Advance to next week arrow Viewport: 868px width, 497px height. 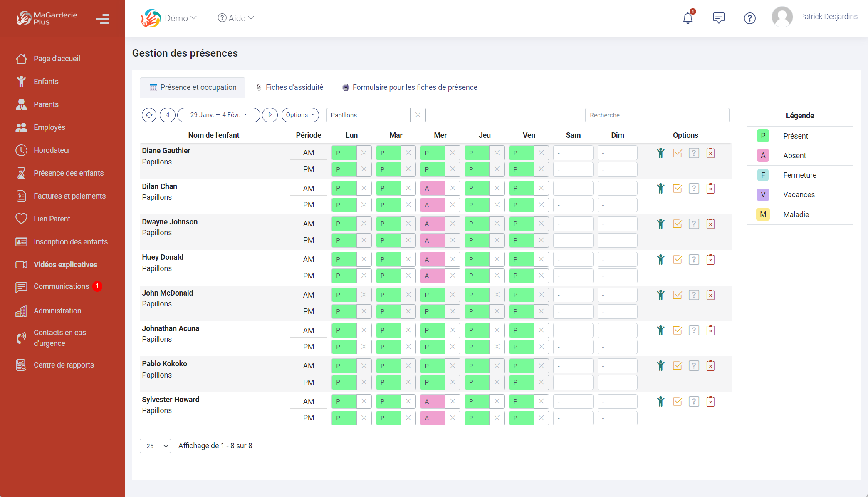click(x=270, y=115)
